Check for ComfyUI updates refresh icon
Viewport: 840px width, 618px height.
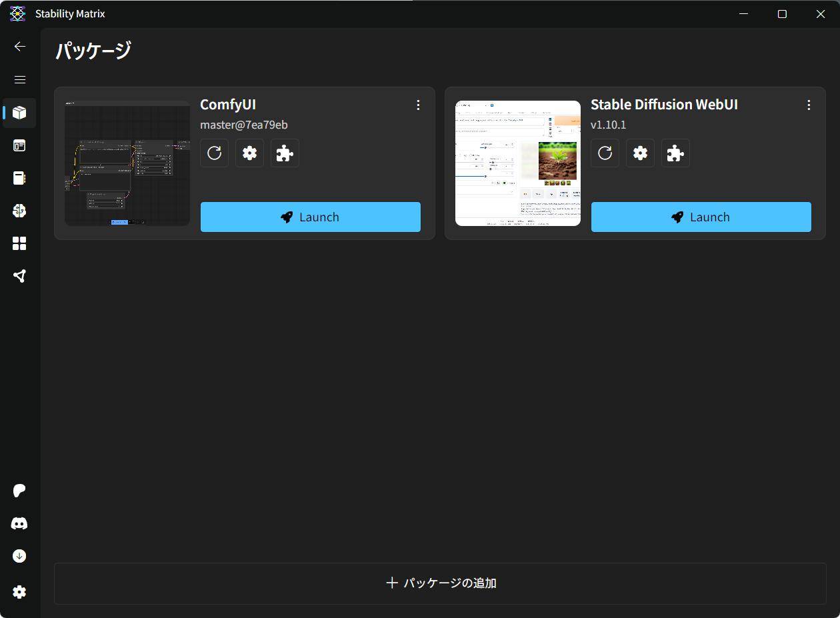(214, 153)
